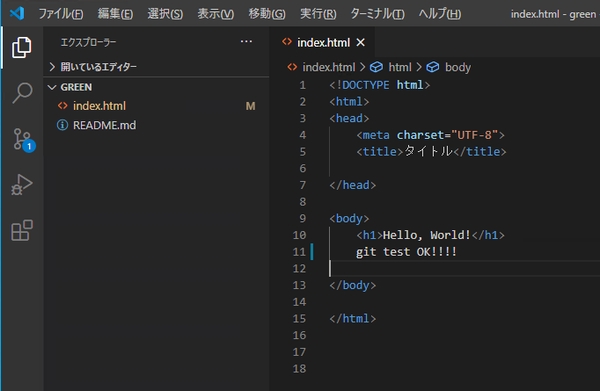Image resolution: width=600 pixels, height=391 pixels.
Task: Open the 選択(S) menu
Action: (165, 14)
